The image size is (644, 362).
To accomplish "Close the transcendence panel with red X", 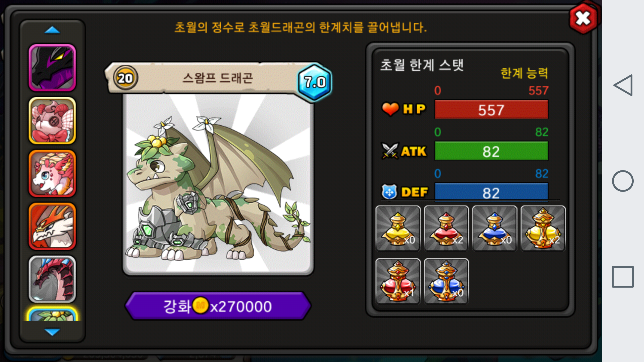I will coord(584,18).
